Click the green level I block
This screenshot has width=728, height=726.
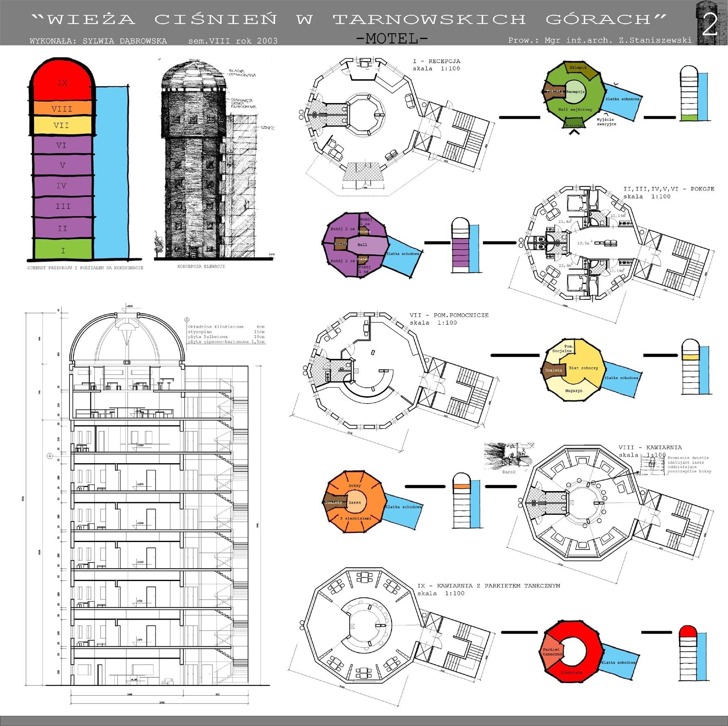(62, 250)
